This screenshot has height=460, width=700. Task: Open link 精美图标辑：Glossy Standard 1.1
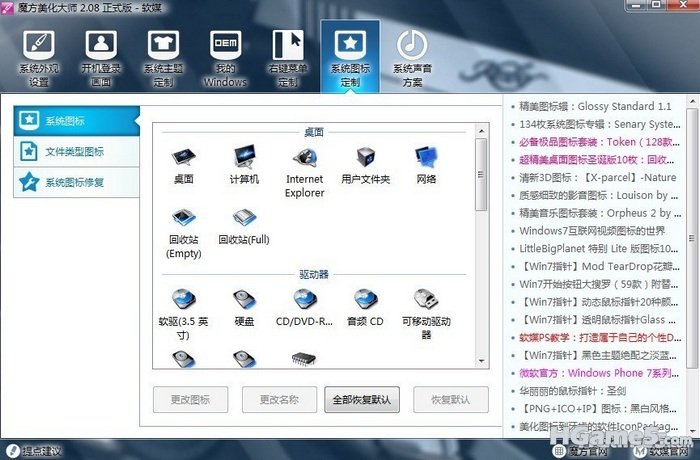[x=595, y=106]
